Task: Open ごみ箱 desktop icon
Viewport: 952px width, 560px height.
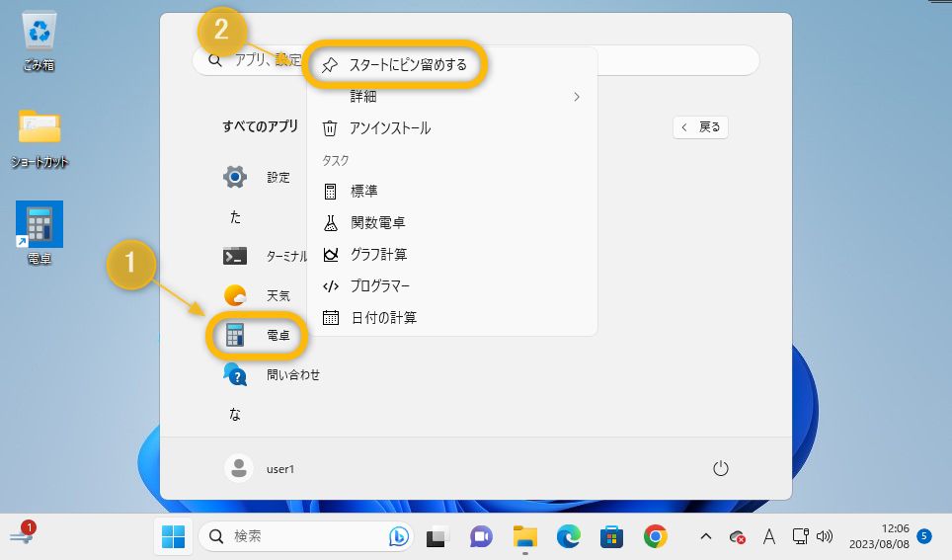Action: [39, 41]
